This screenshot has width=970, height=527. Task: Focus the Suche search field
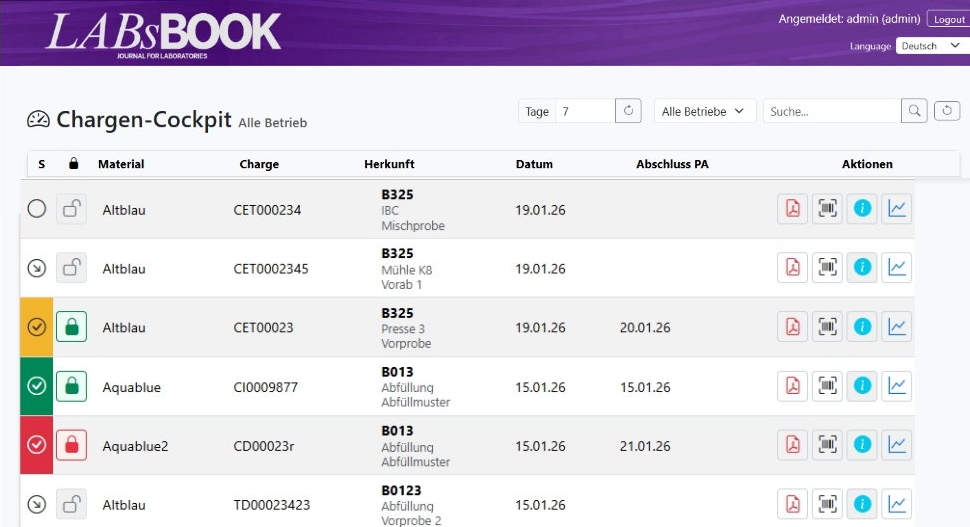pyautogui.click(x=832, y=111)
